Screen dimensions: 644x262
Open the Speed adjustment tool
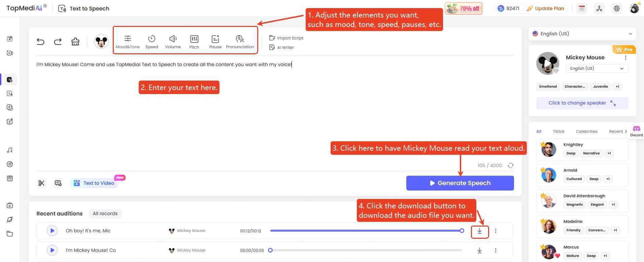point(151,42)
